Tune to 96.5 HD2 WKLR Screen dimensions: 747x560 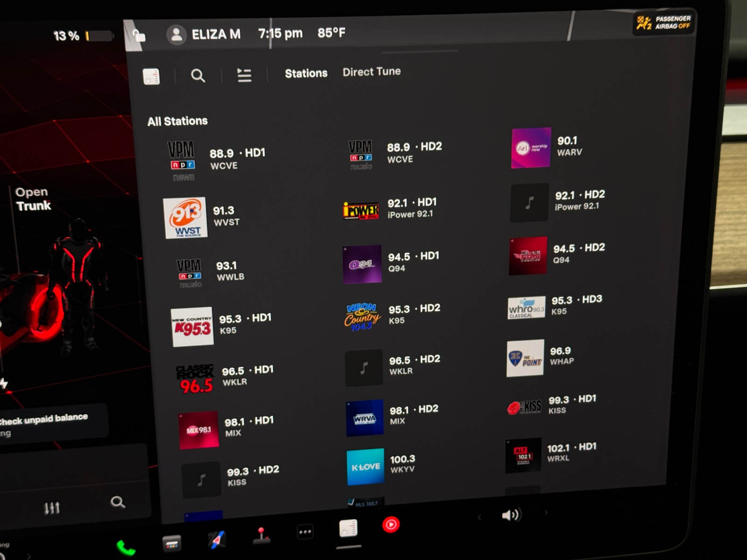coord(393,367)
